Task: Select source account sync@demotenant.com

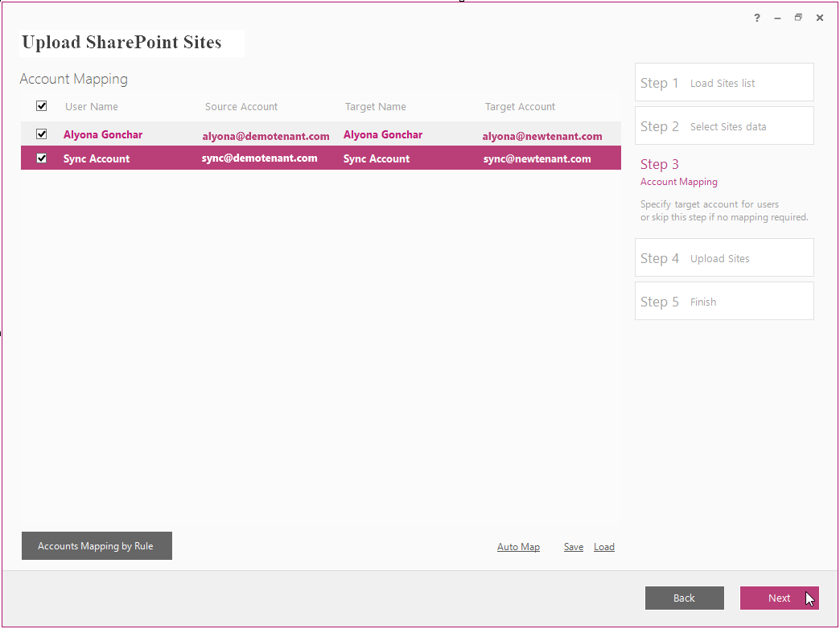Action: coord(259,158)
